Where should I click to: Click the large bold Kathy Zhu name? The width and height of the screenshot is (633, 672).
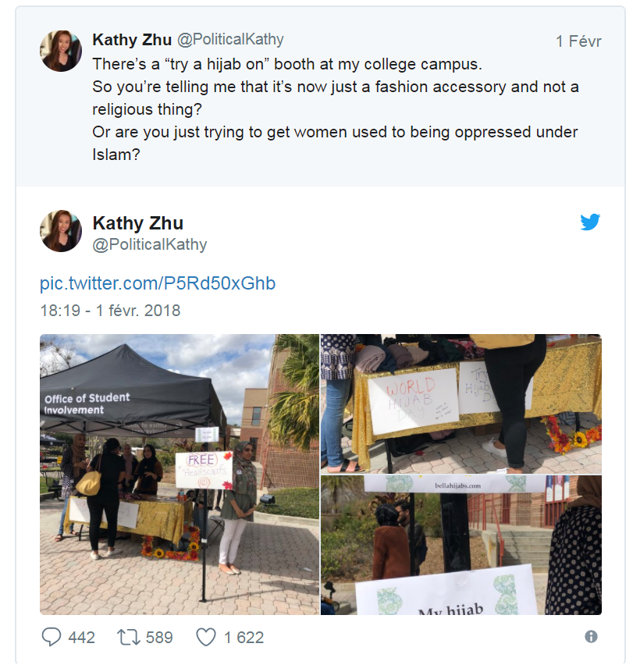[x=138, y=223]
